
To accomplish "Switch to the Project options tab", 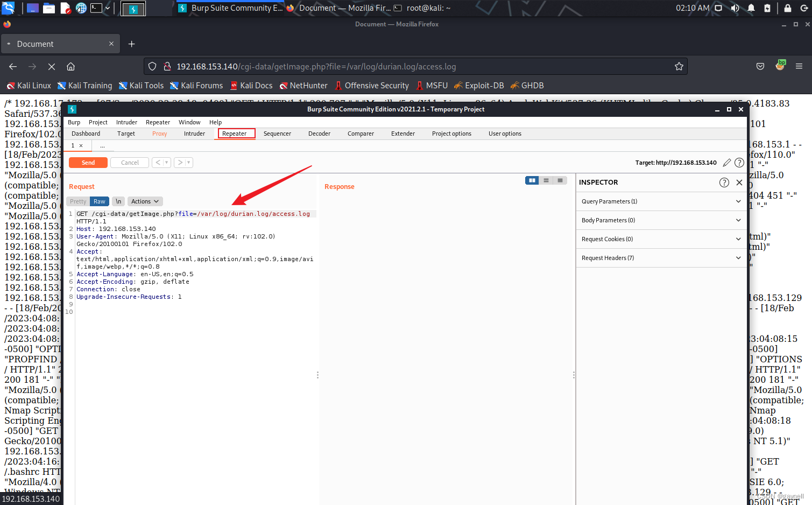I will (x=451, y=134).
